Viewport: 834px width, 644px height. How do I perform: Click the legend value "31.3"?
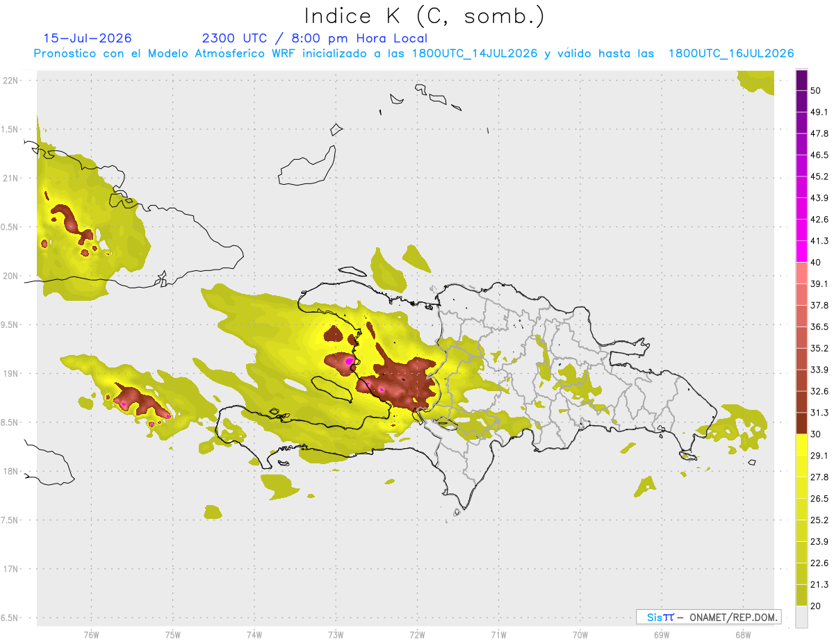click(819, 413)
